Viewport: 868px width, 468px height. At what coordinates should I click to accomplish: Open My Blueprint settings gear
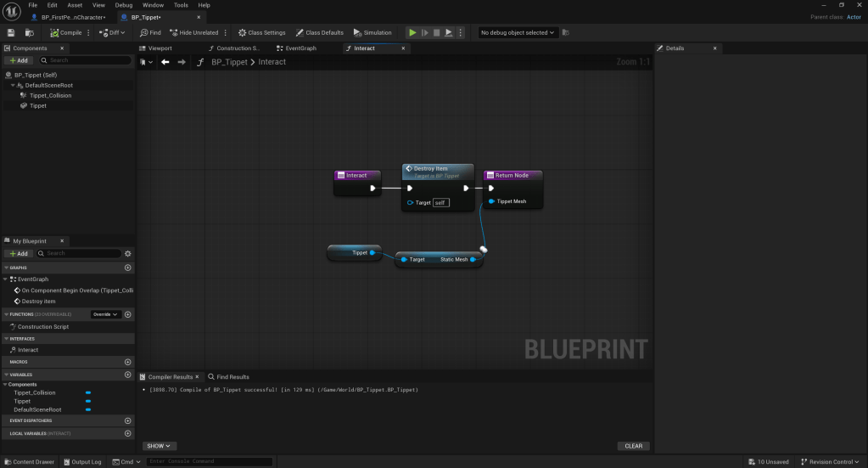point(128,253)
